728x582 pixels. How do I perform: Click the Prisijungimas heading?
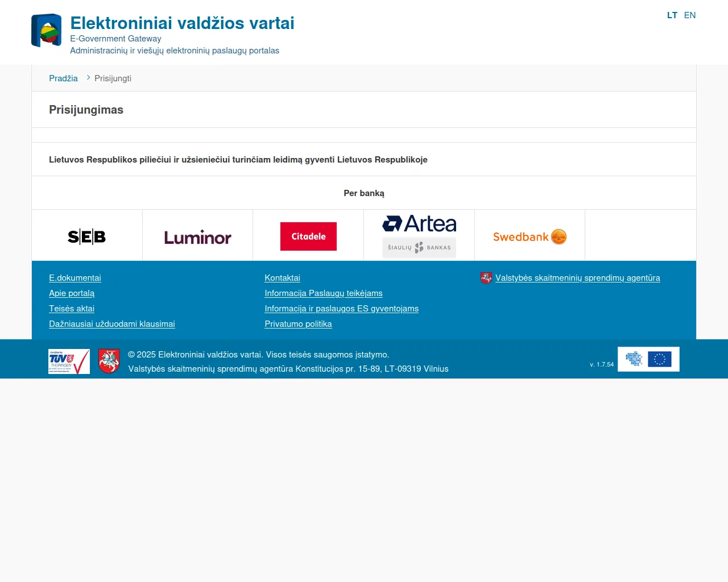click(x=86, y=110)
